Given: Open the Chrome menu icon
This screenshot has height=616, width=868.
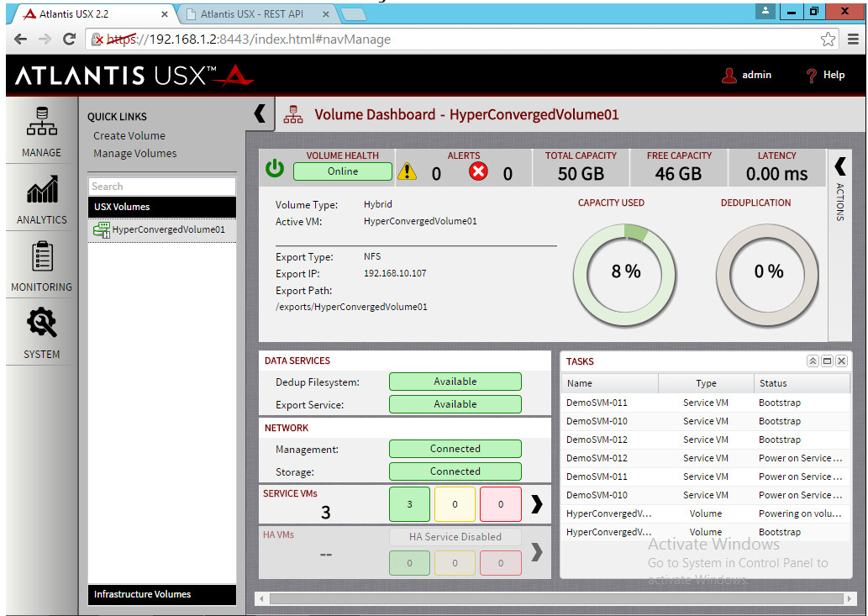Looking at the screenshot, I should pyautogui.click(x=853, y=39).
